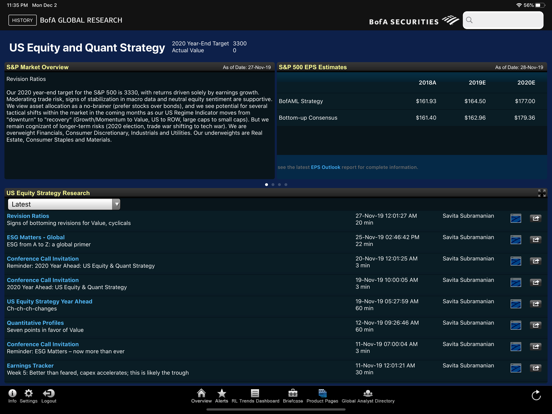
Task: Share the 11-Nov-19 Conference Call Invitation
Action: pos(535,347)
